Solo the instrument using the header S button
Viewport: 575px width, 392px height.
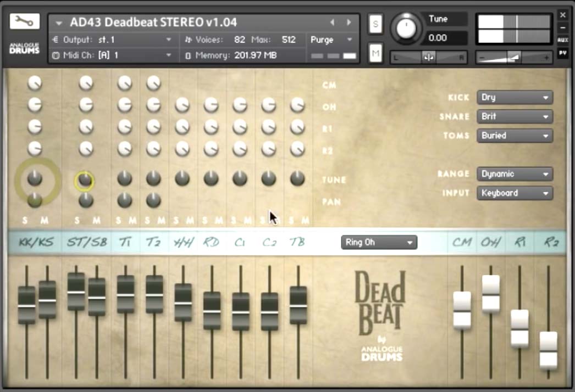coord(375,24)
